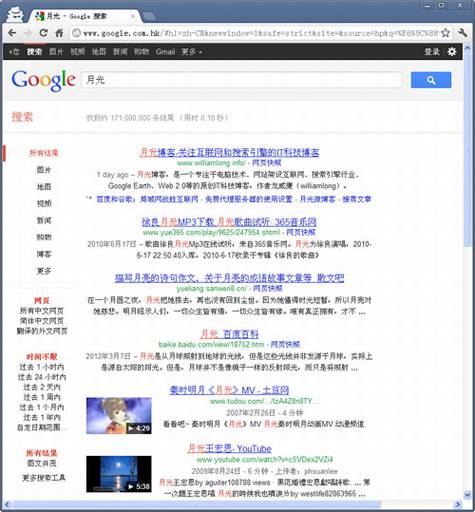Limit results to 过去 2 天内
Viewport: 475px width, 512px height.
click(42, 387)
